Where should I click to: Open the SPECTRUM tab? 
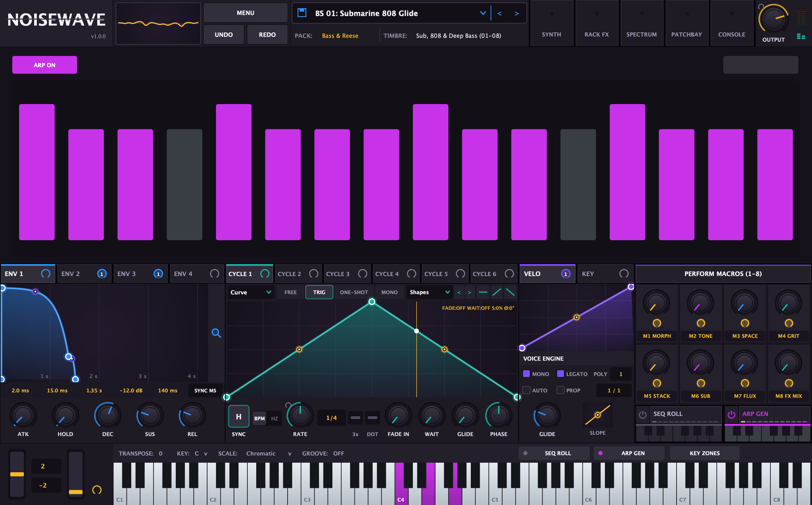point(641,23)
